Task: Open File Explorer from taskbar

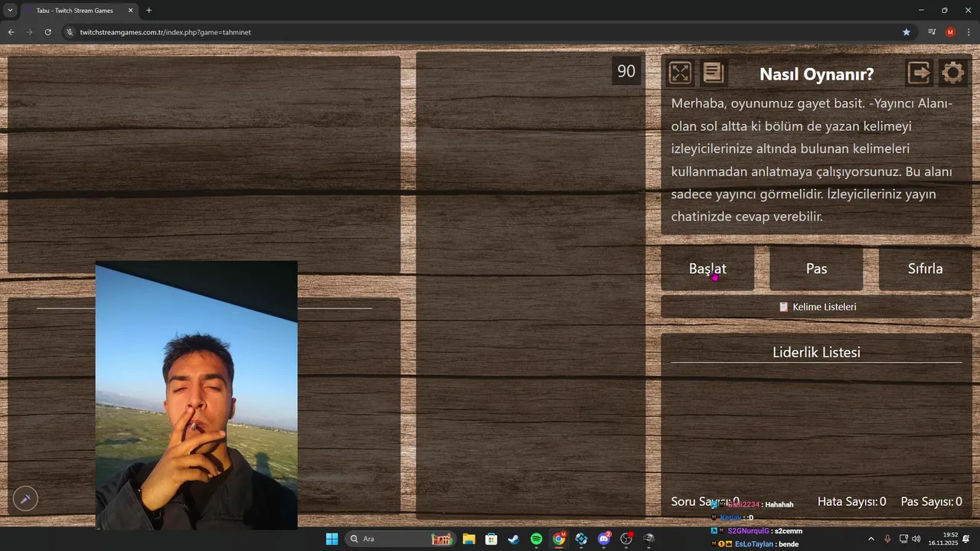Action: coord(469,539)
